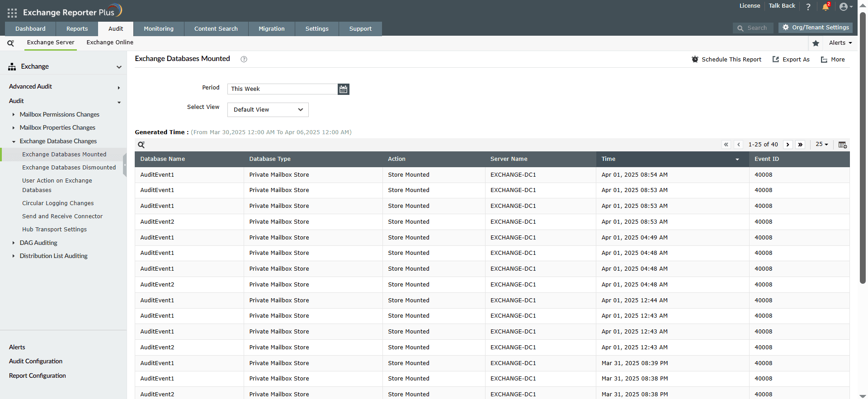The height and width of the screenshot is (399, 868).
Task: Click Export As
Action: pyautogui.click(x=791, y=60)
